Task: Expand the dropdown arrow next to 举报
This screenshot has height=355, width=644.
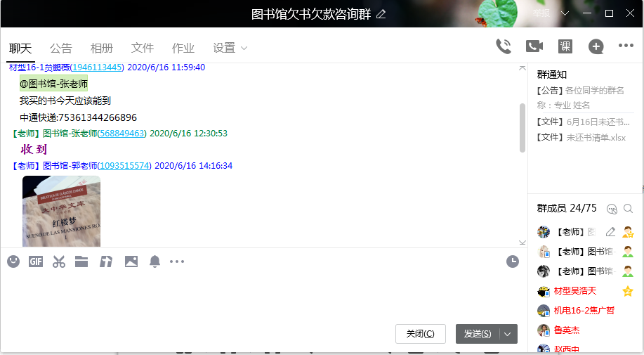Action: coord(565,13)
